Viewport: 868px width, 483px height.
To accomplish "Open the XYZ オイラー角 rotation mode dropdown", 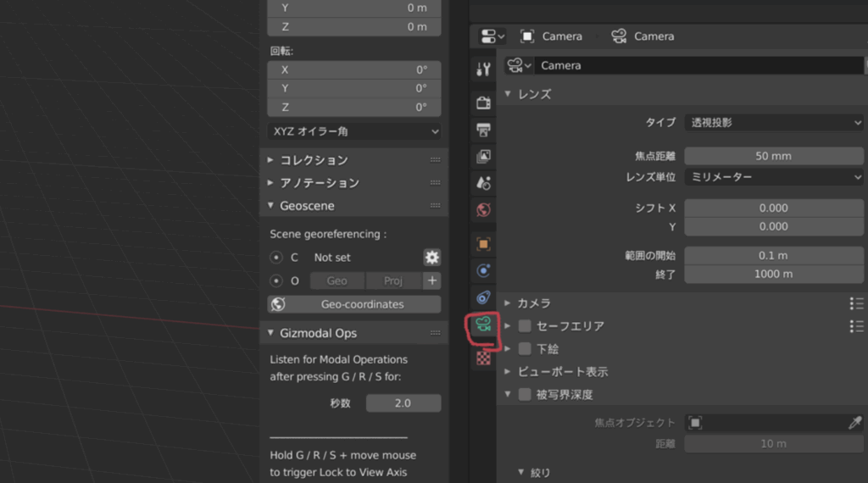I will 354,131.
